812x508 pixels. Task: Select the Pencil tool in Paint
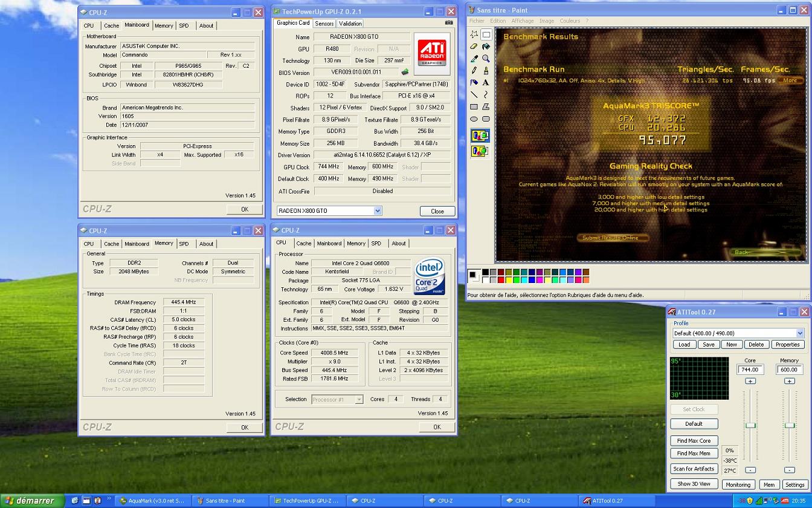(474, 71)
